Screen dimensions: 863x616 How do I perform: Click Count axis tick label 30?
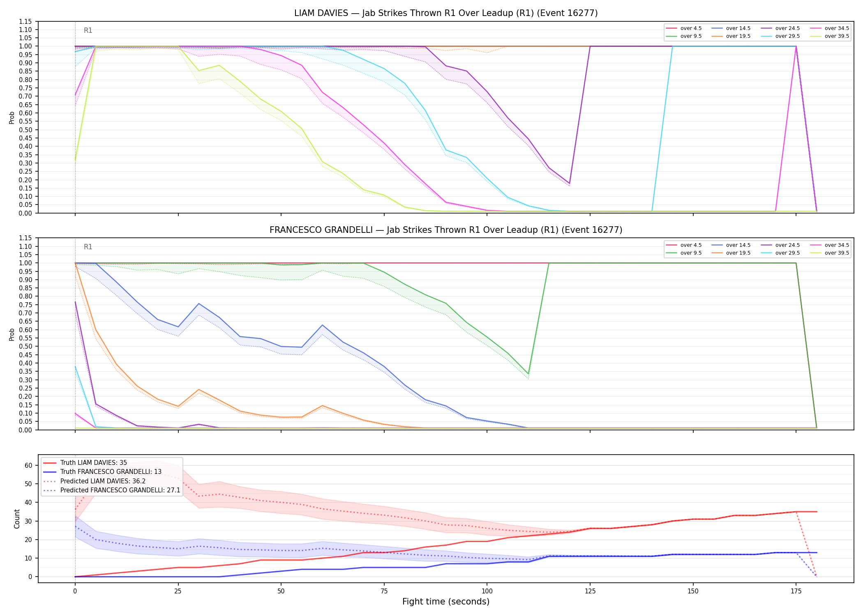coord(28,521)
